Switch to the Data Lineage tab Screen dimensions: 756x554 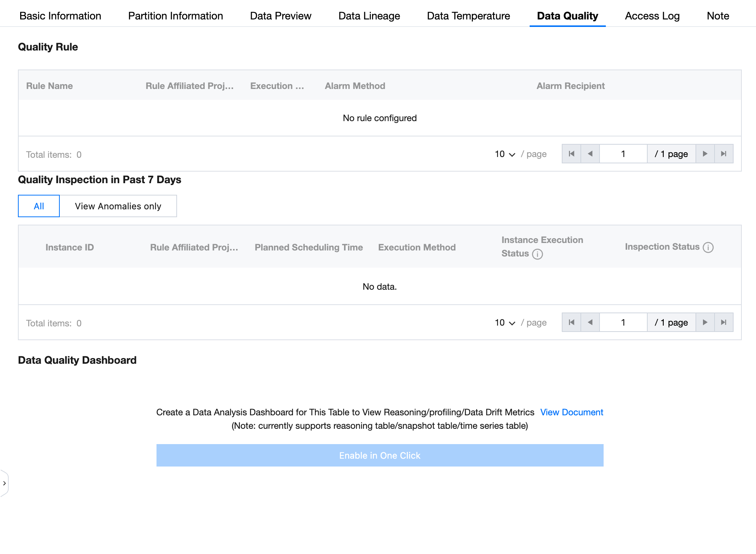coord(369,16)
